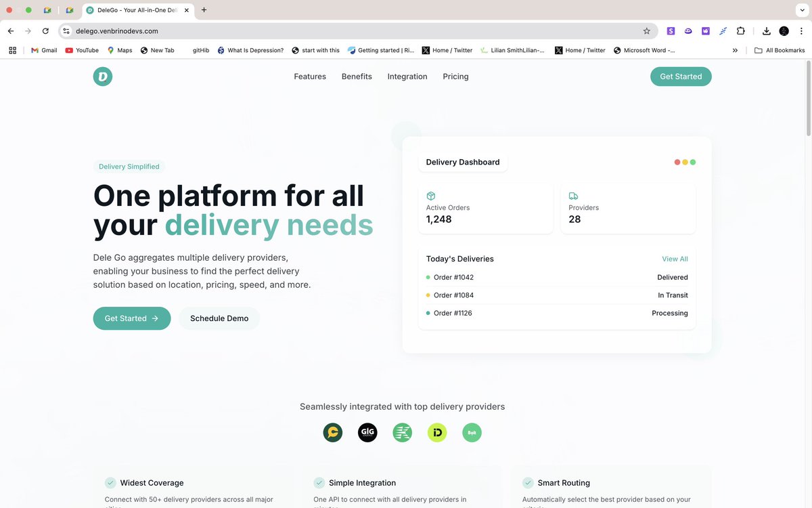Open the Microsoft Word bookmark
The width and height of the screenshot is (812, 508).
pyautogui.click(x=644, y=50)
